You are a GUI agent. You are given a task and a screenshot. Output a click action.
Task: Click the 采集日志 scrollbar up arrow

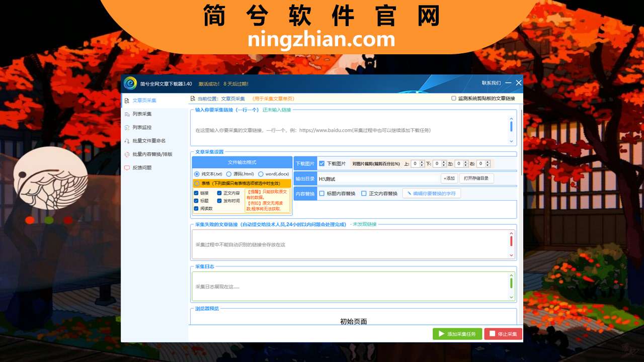[512, 276]
